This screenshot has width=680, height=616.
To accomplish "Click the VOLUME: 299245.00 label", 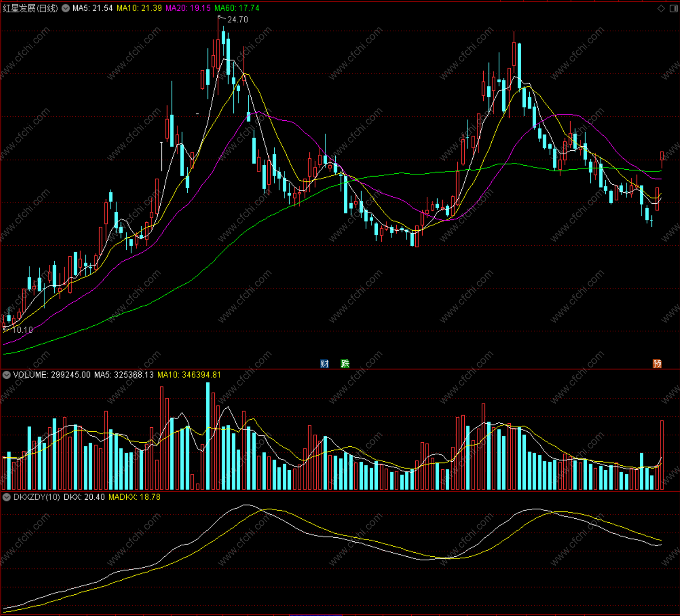I will [x=52, y=375].
